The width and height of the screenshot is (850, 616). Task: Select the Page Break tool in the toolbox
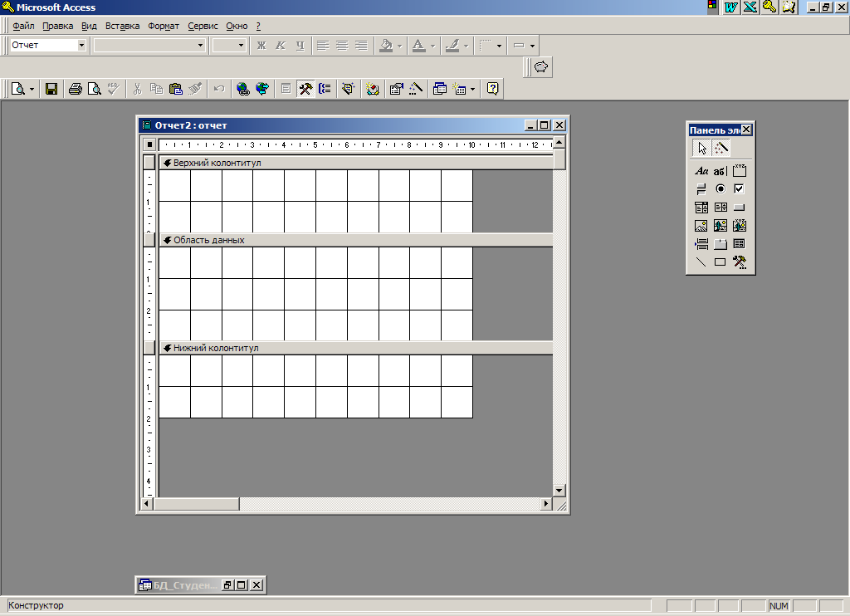tap(701, 244)
